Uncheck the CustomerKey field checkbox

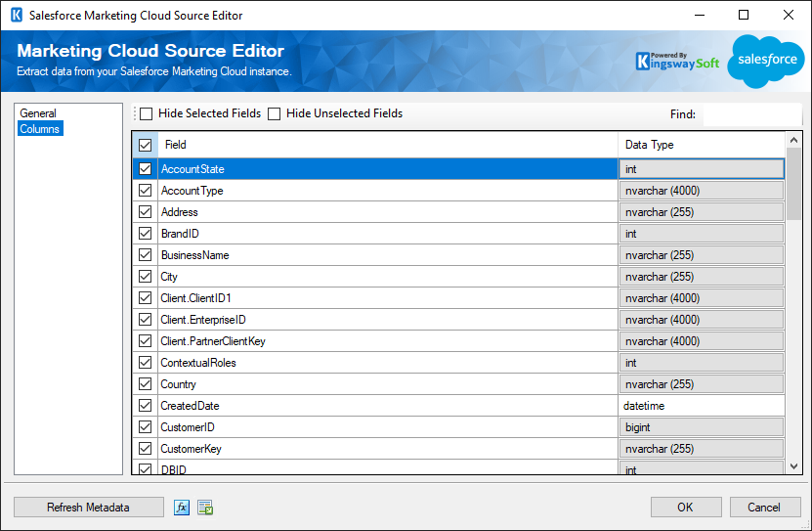[x=145, y=449]
